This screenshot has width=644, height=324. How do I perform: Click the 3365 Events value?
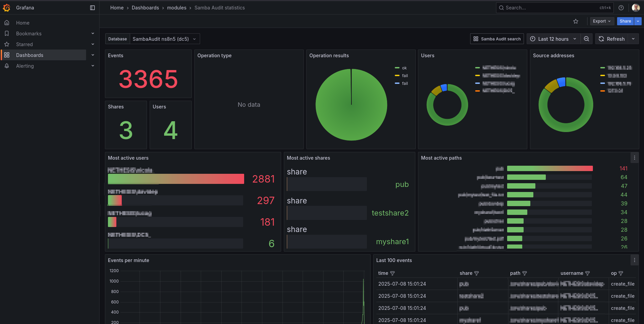148,79
